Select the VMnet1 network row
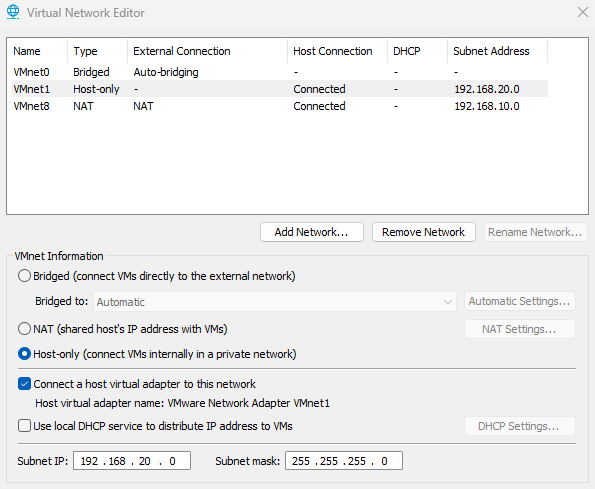Viewport: 595px width, 489px height. click(280, 89)
